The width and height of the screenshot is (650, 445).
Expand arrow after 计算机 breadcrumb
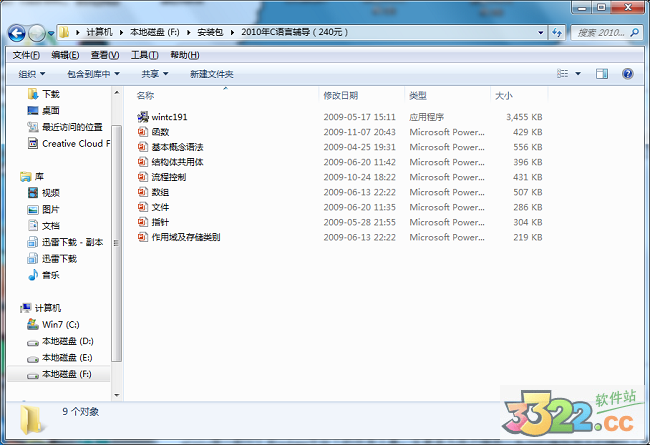(x=121, y=32)
